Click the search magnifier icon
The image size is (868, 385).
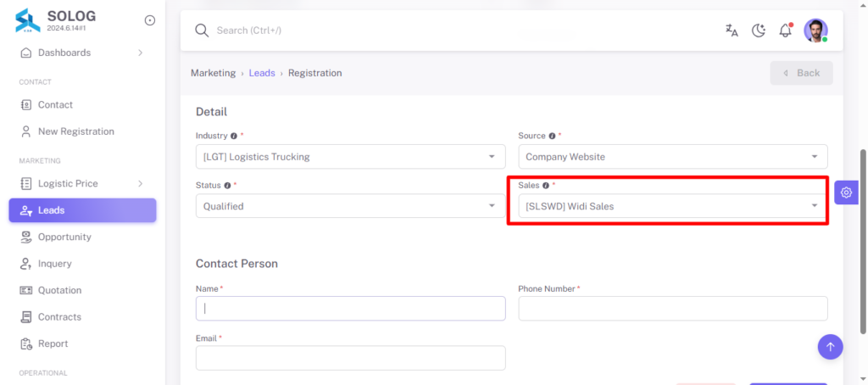(202, 30)
